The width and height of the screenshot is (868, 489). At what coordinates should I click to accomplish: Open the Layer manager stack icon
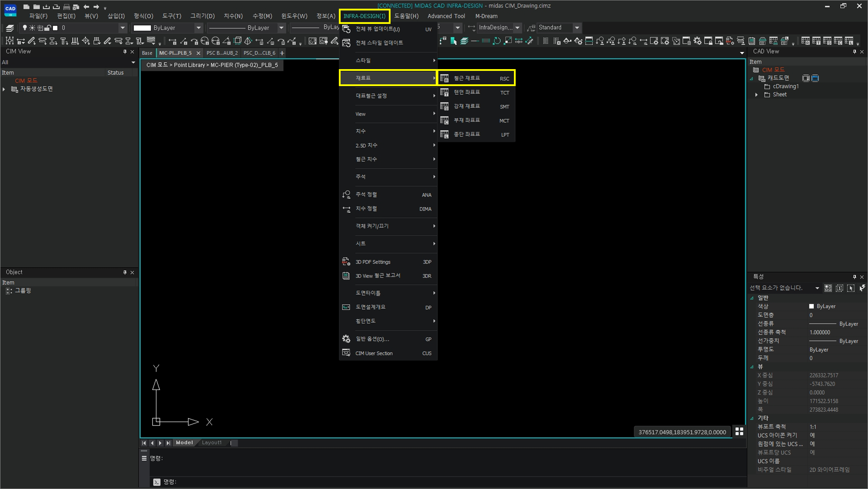click(x=10, y=28)
